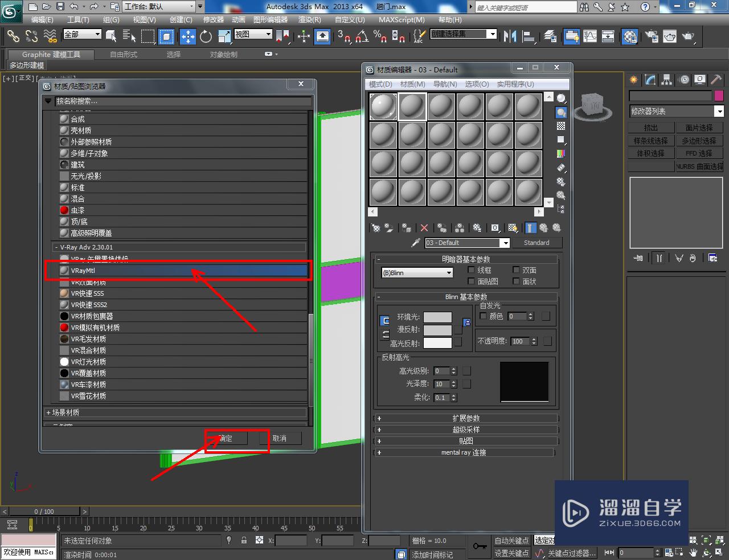Open the Display panel tab
The width and height of the screenshot is (729, 560).
click(x=701, y=80)
